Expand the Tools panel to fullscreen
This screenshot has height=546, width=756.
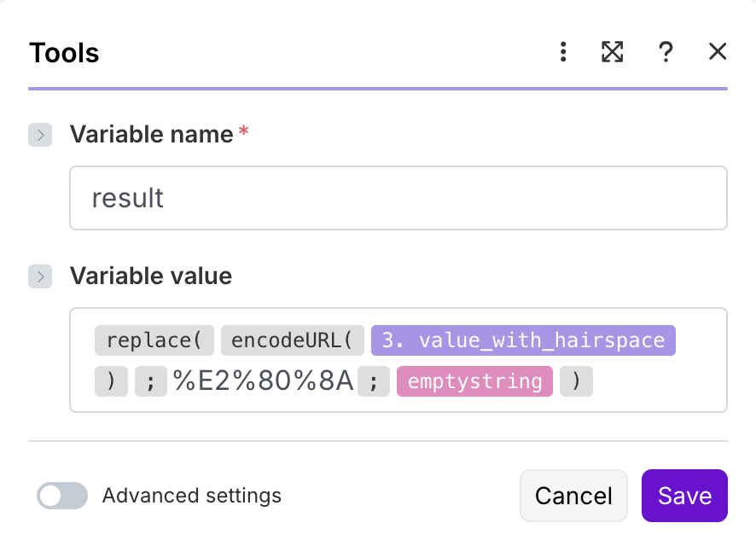coord(612,53)
